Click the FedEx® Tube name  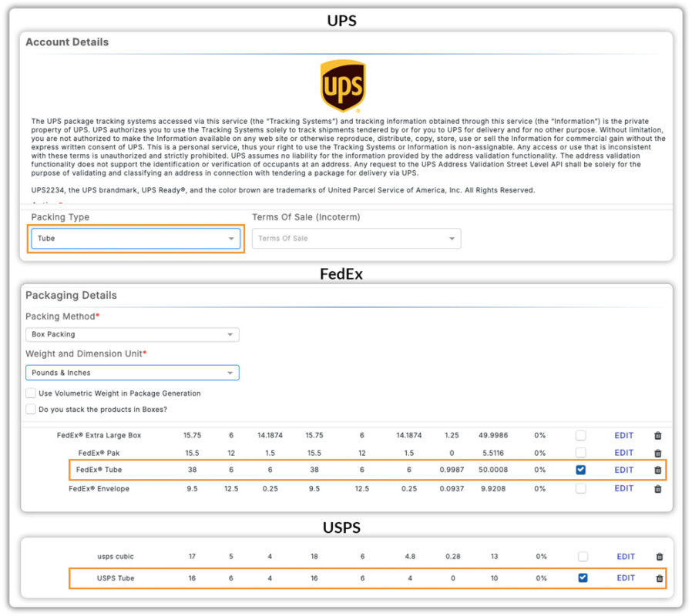[x=99, y=470]
